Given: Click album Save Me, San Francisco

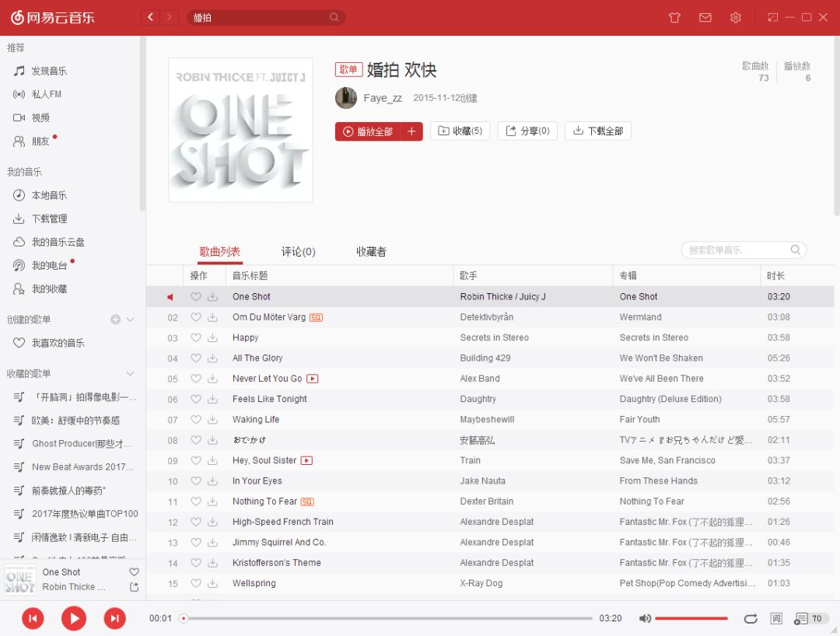Looking at the screenshot, I should coord(667,460).
